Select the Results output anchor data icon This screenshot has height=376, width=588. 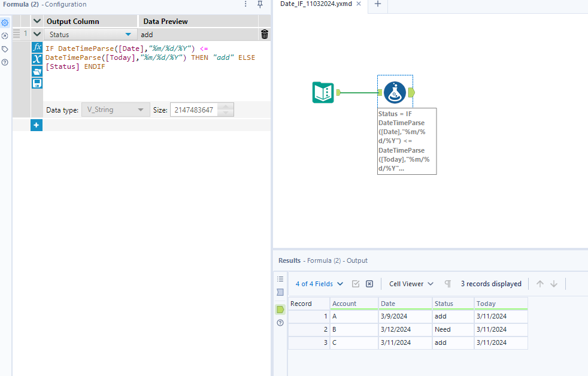pyautogui.click(x=280, y=310)
